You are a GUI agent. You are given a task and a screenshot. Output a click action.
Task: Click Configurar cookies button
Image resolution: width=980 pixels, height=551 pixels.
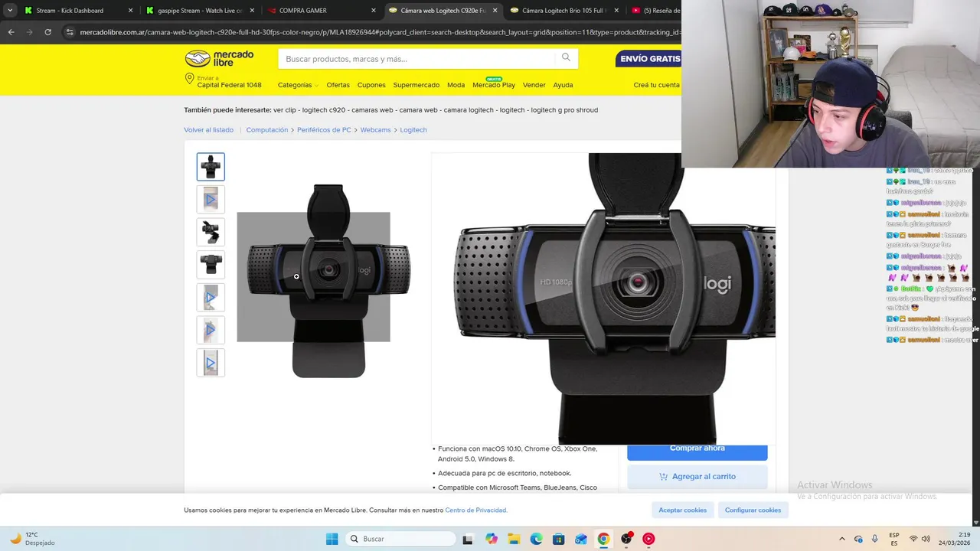click(x=753, y=510)
